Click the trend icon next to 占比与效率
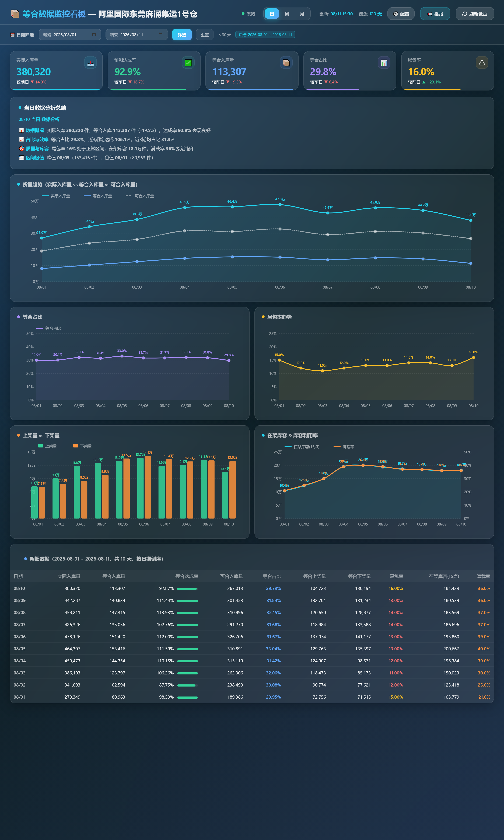The width and height of the screenshot is (504, 840). (x=21, y=139)
